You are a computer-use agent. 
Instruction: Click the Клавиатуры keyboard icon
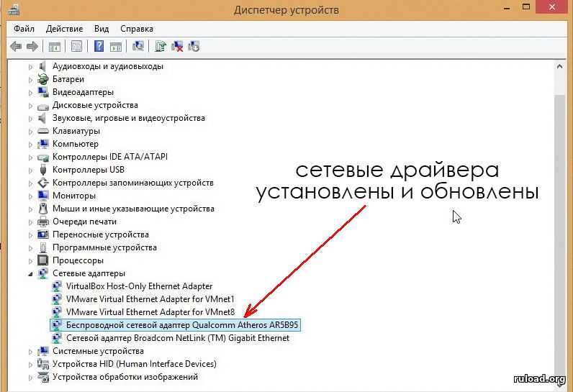pos(43,131)
